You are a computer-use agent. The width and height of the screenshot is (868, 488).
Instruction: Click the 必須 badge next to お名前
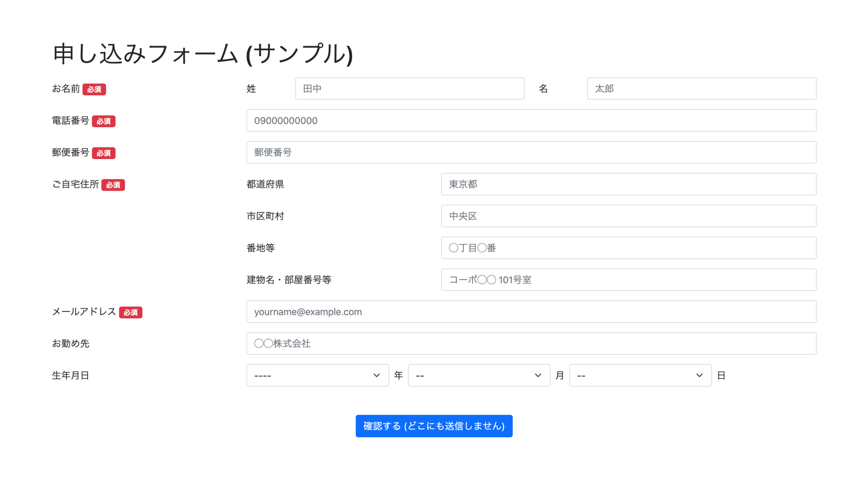click(94, 89)
